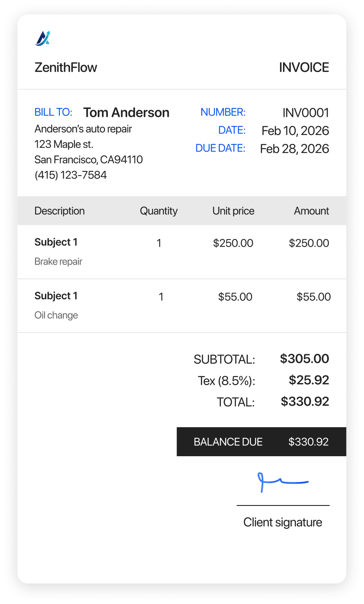Click the Unit price column header
The width and height of the screenshot is (364, 604).
click(233, 211)
